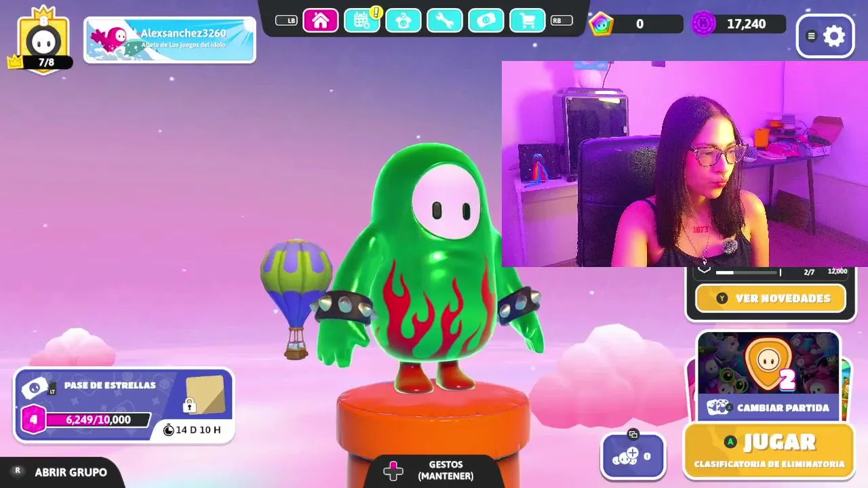Click the locked reward padlock icon
868x488 pixels.
click(189, 405)
